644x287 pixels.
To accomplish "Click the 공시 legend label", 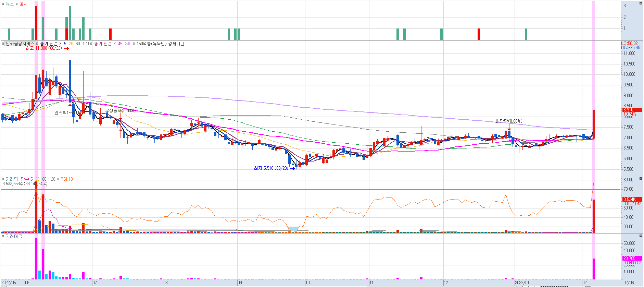I will [x=24, y=4].
